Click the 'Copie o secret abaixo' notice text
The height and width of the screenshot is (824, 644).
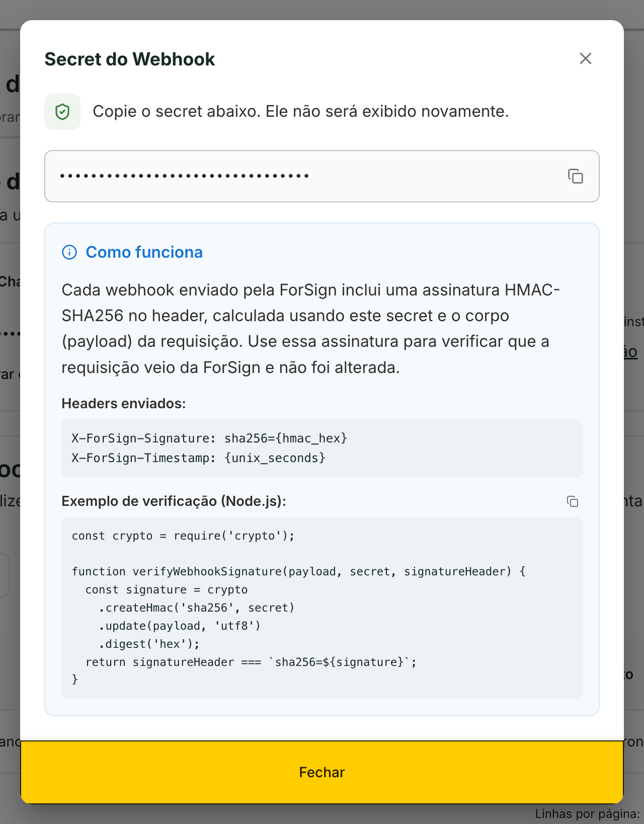[x=301, y=111]
